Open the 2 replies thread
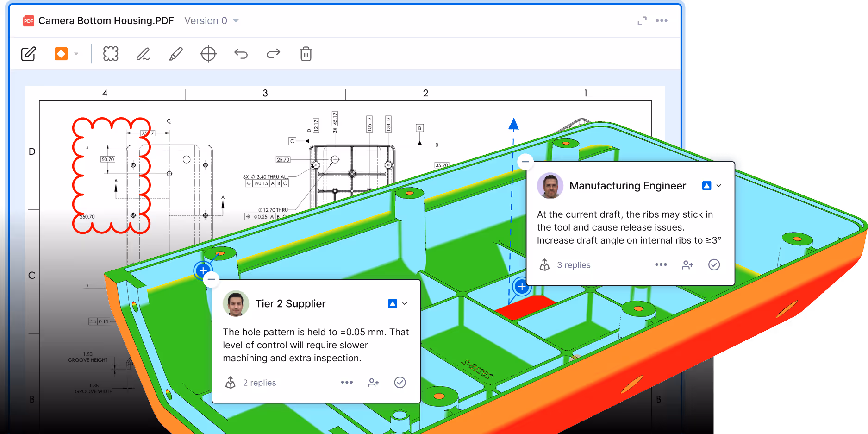Screen dimensions: 868x434 point(259,383)
